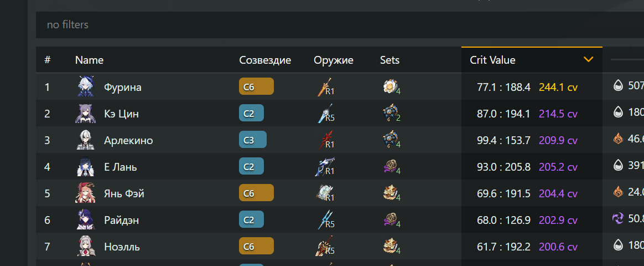Sort table by Созвездие column
This screenshot has height=266, width=644.
click(265, 60)
